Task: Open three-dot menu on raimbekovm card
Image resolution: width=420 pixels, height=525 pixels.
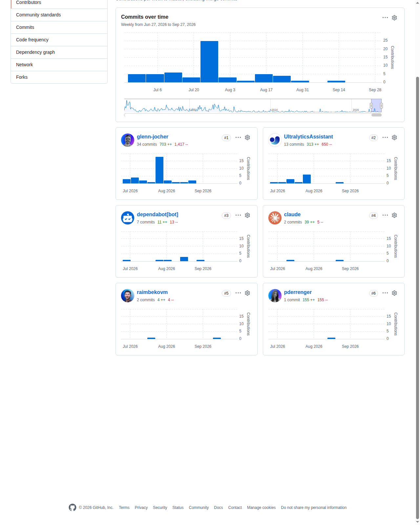Action: (x=238, y=293)
